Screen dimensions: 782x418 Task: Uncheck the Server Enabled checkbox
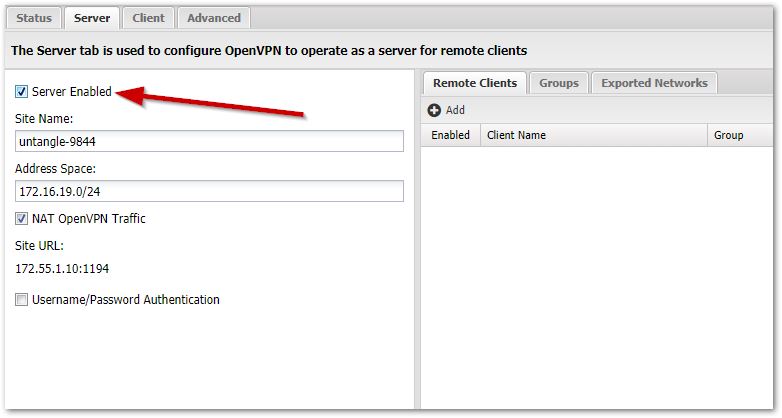click(22, 92)
